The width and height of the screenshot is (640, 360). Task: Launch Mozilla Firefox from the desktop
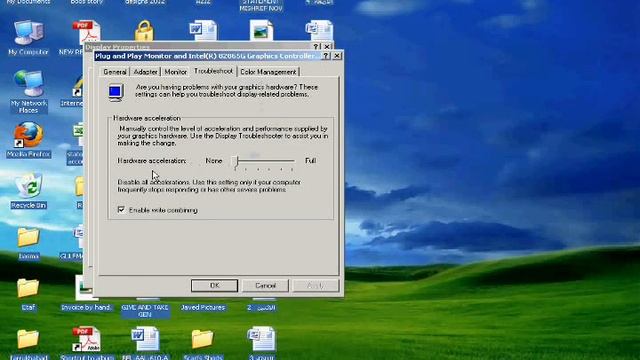tap(28, 135)
